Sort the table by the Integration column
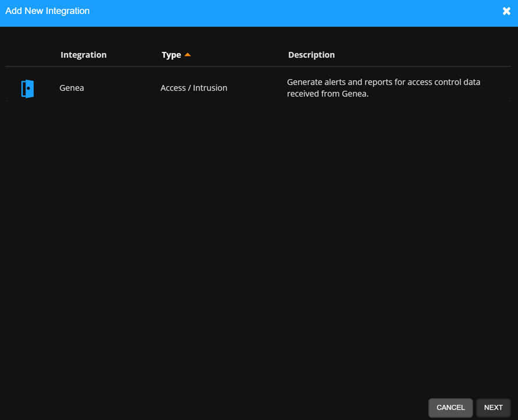This screenshot has height=420, width=518. [x=83, y=55]
